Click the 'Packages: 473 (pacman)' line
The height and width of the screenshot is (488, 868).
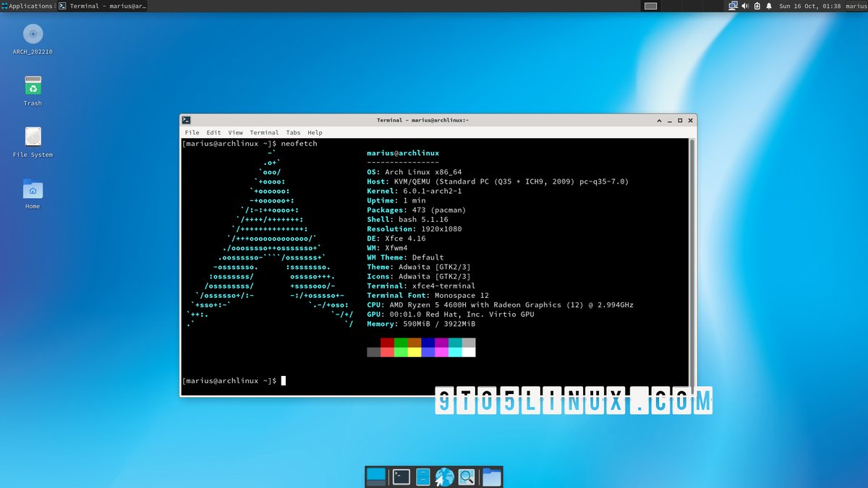pos(417,210)
